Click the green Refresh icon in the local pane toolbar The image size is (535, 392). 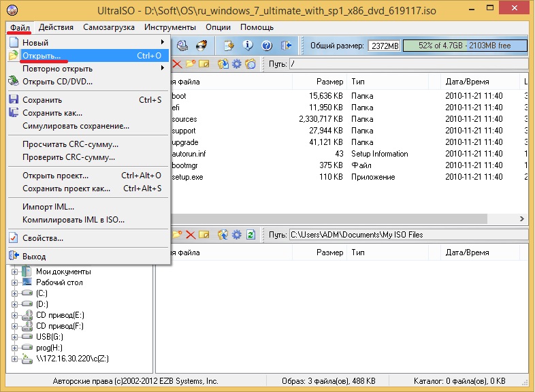pyautogui.click(x=250, y=235)
